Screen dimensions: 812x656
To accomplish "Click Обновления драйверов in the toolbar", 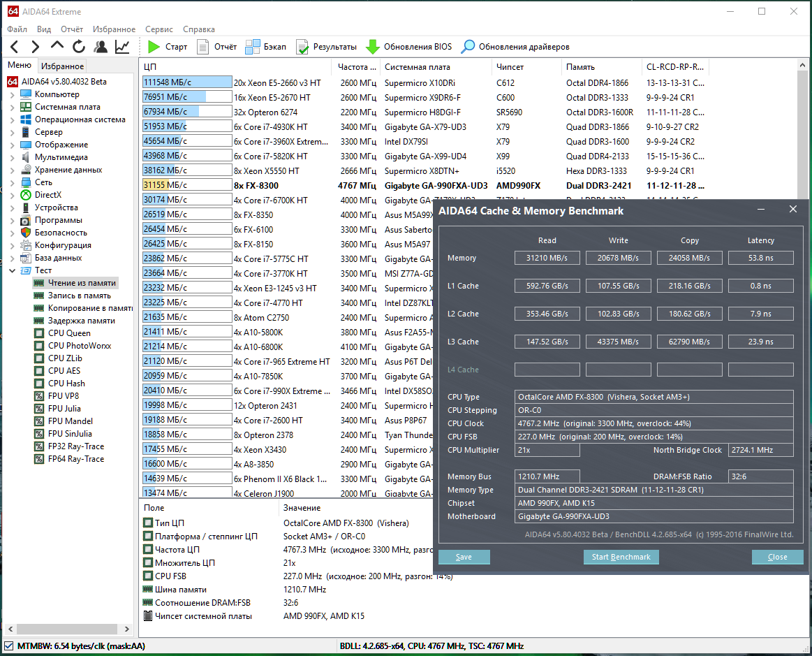I will tap(516, 47).
